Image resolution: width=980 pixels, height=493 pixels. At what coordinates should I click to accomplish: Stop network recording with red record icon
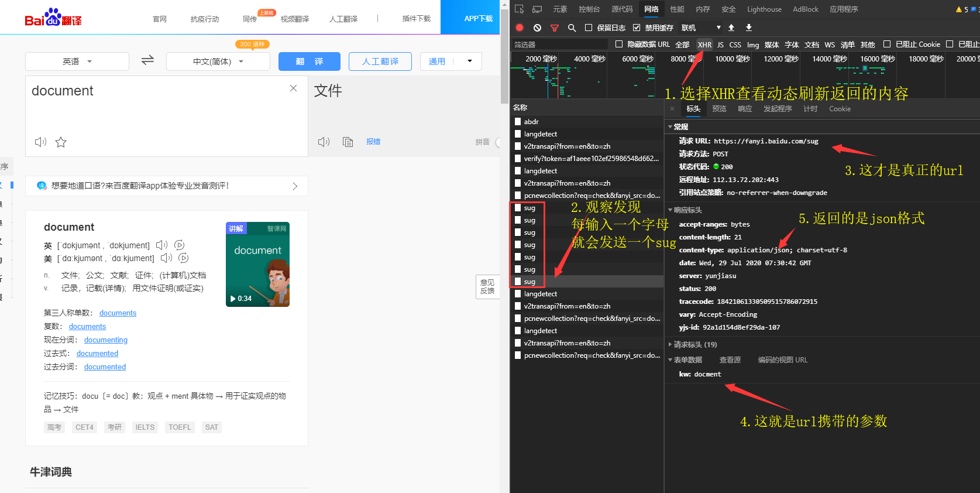pyautogui.click(x=520, y=28)
